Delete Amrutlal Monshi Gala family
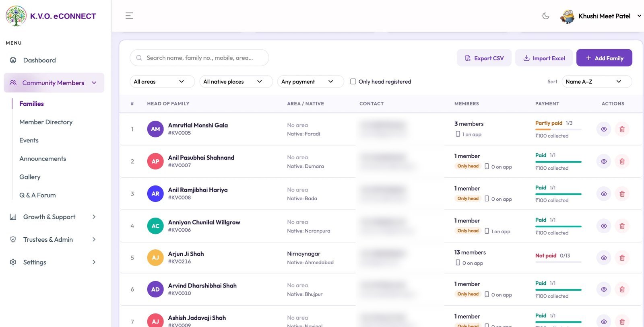This screenshot has width=644, height=327. pyautogui.click(x=622, y=129)
